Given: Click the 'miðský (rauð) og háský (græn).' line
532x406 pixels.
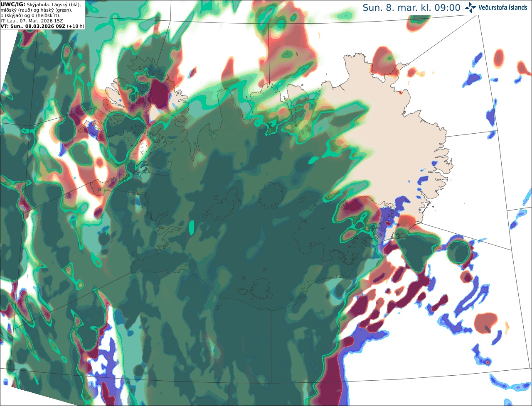Looking at the screenshot, I should 36,10.
